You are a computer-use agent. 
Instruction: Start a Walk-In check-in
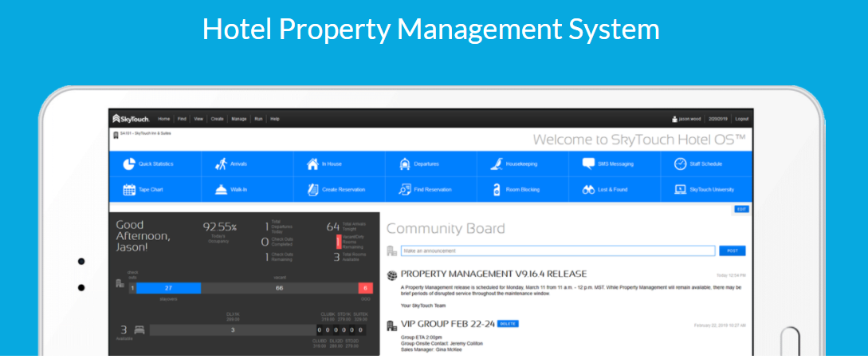click(239, 190)
